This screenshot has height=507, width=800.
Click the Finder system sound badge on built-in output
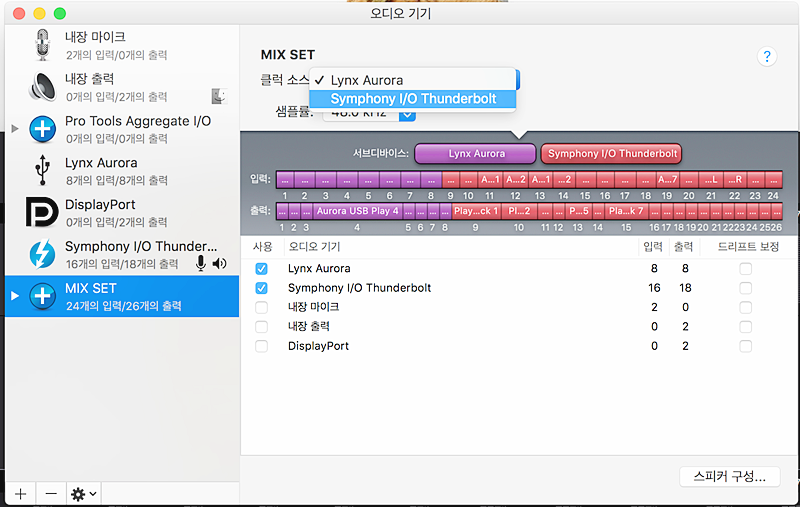tap(219, 96)
